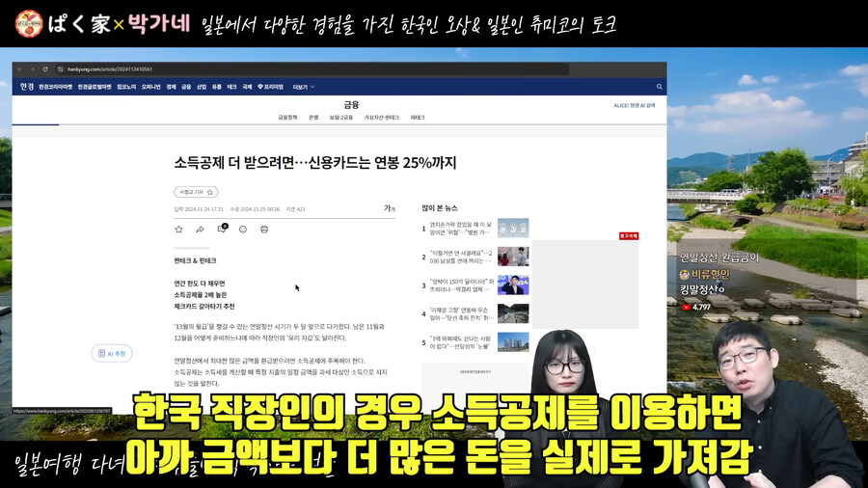Image resolution: width=868 pixels, height=488 pixels.
Task: Reload the page with the refresh icon
Action: pyautogui.click(x=45, y=69)
